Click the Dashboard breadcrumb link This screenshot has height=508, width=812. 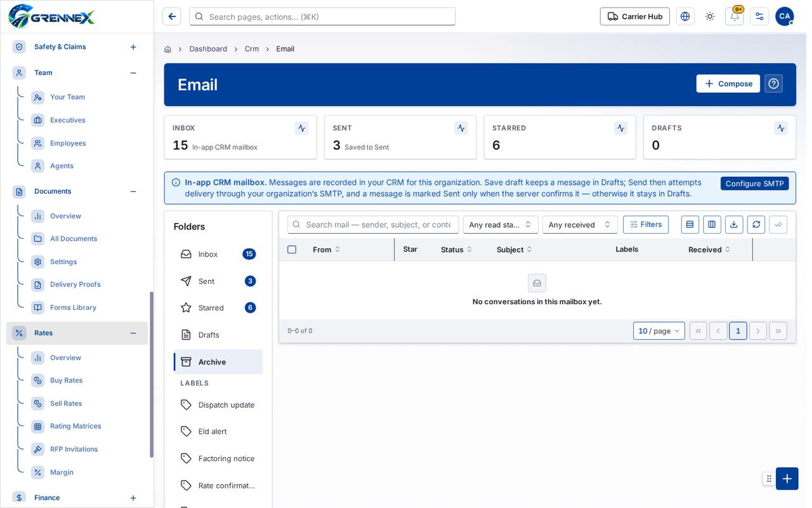point(208,49)
